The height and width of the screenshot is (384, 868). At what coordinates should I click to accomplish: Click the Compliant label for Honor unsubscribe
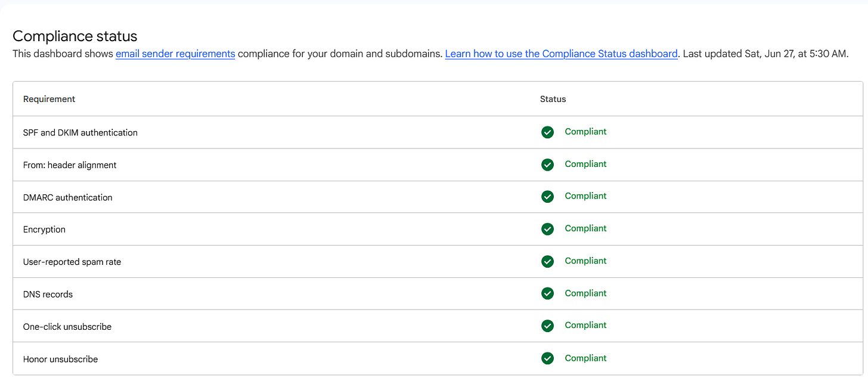585,358
